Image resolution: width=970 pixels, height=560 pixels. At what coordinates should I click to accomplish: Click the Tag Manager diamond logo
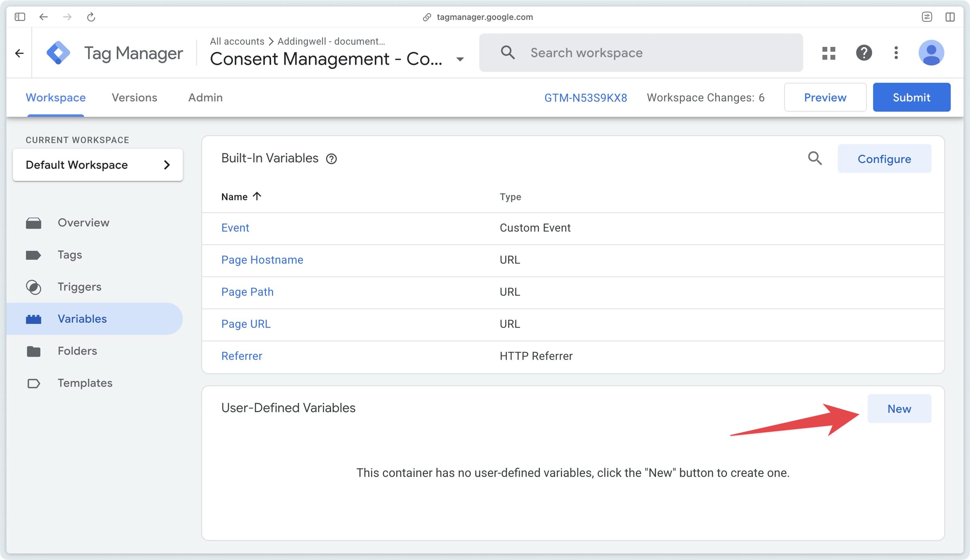coord(58,53)
